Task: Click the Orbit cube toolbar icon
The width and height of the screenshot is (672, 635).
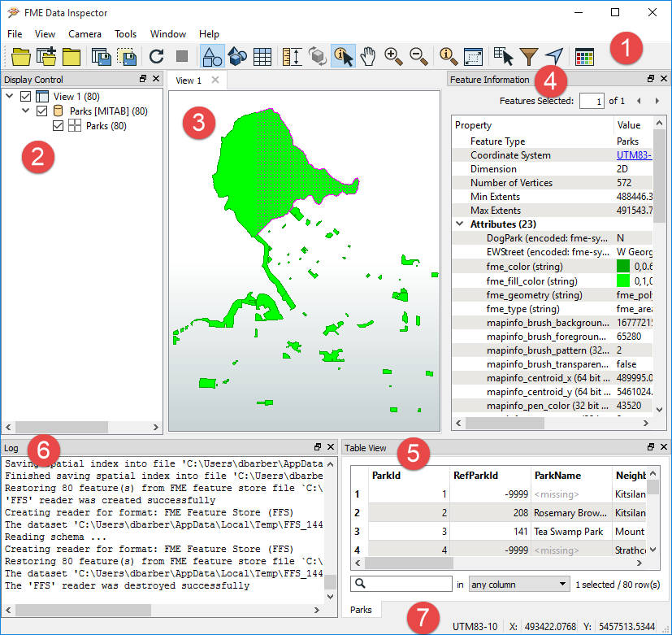Action: coord(318,57)
